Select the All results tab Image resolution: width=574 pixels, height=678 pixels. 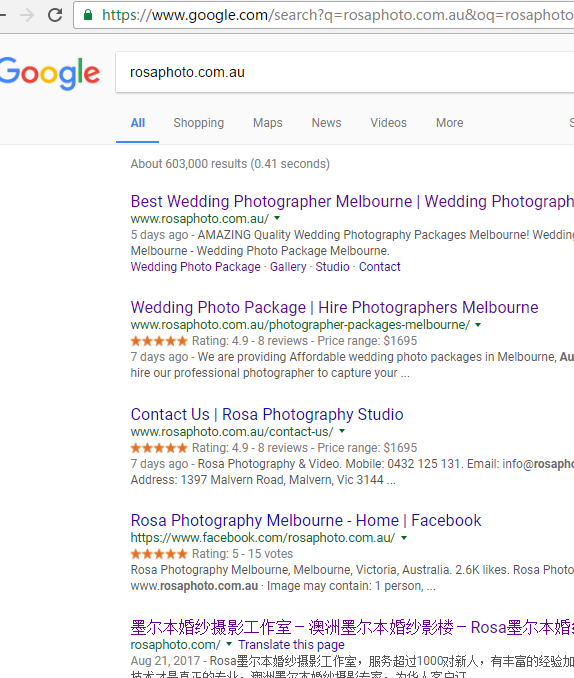(138, 123)
